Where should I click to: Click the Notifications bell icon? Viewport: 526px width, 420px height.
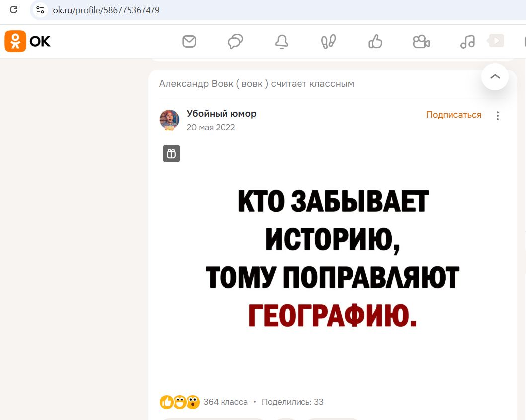[282, 42]
